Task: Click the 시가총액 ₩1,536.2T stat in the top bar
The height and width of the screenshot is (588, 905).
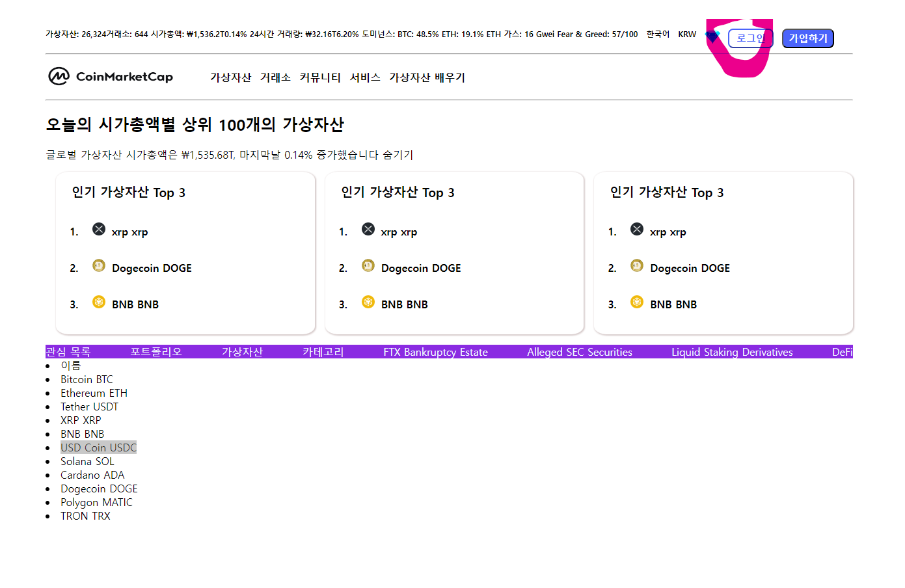Action: click(199, 34)
